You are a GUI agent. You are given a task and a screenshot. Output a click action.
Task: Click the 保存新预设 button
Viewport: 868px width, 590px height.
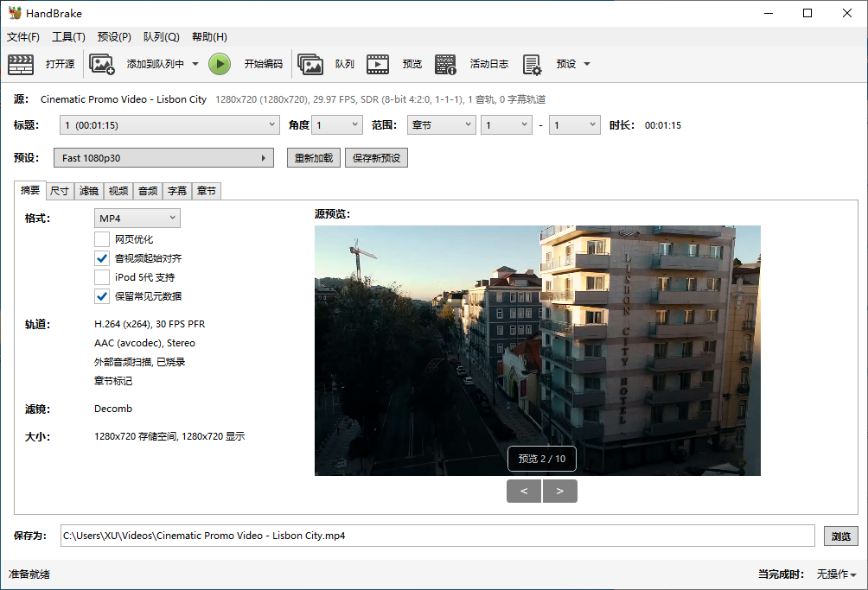(375, 158)
